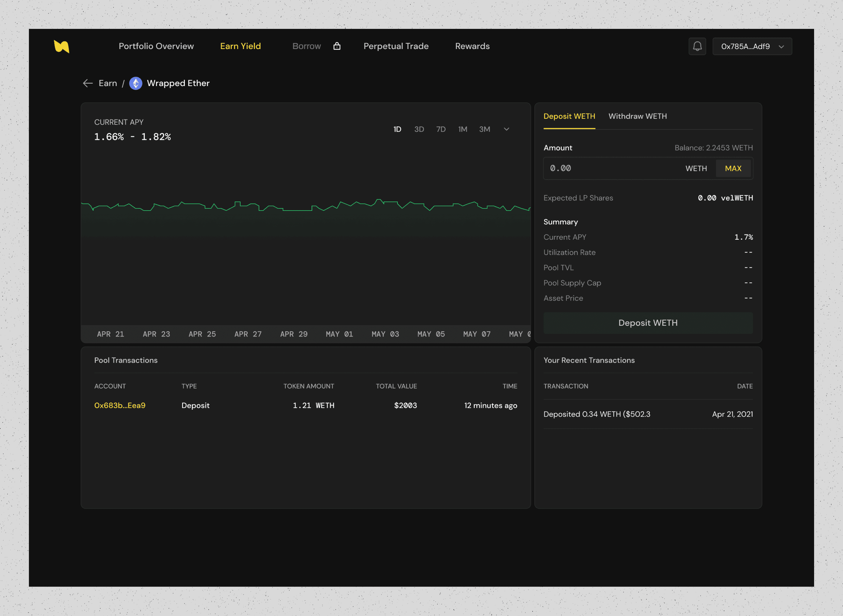Expand the chart timeframe chevron
The image size is (843, 616).
tap(506, 129)
